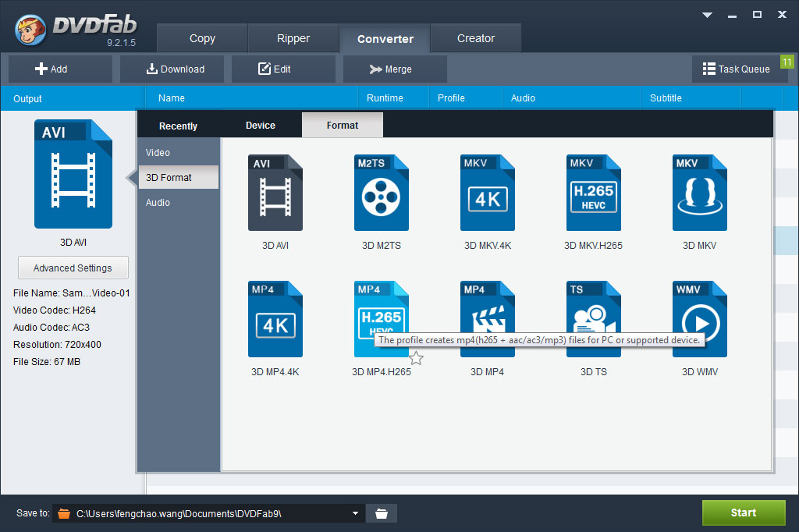Click the 3D AVI label under output icon
Image resolution: width=799 pixels, height=532 pixels.
73,243
